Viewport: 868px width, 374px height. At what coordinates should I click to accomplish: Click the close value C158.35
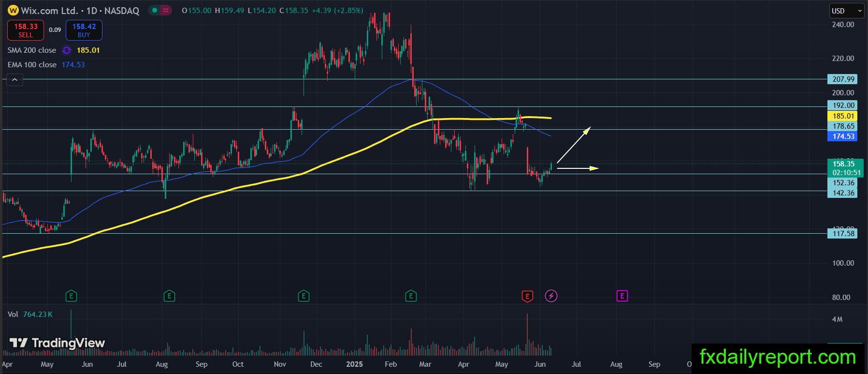(x=293, y=10)
